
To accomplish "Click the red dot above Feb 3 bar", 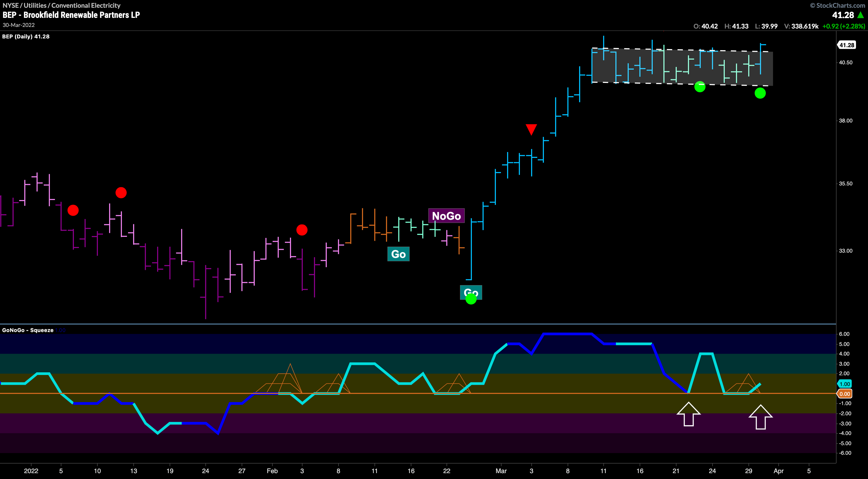I will click(x=302, y=230).
